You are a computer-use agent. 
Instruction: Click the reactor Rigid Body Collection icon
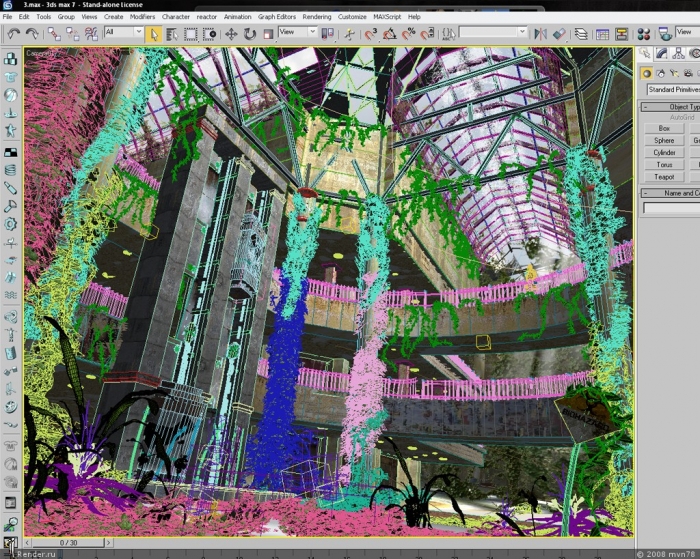10,58
